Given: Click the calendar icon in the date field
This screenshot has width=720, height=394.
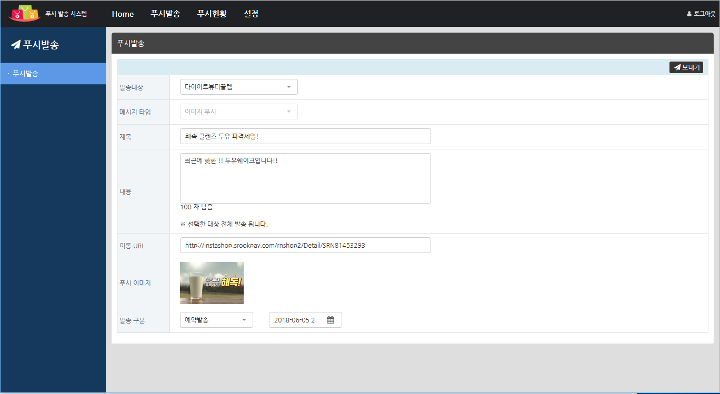Looking at the screenshot, I should click(x=330, y=320).
